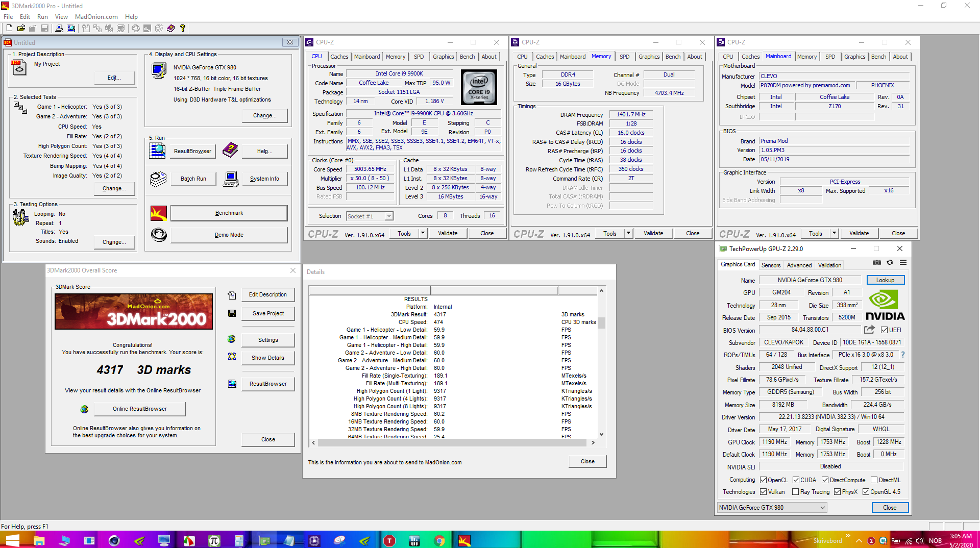Click the Details scrollbar down arrow
Screen dimensions: 980x548
(601, 434)
